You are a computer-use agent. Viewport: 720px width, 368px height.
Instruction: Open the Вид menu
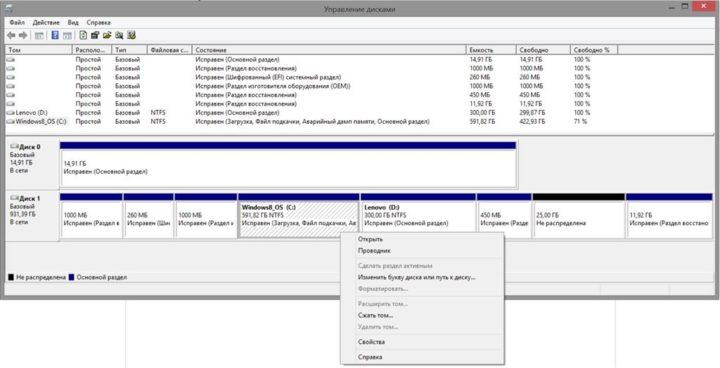point(73,23)
